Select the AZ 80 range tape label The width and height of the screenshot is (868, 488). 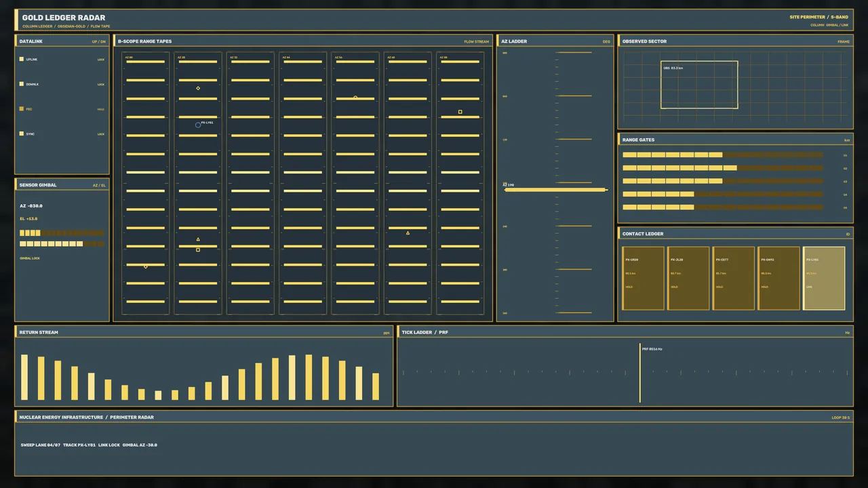point(443,58)
